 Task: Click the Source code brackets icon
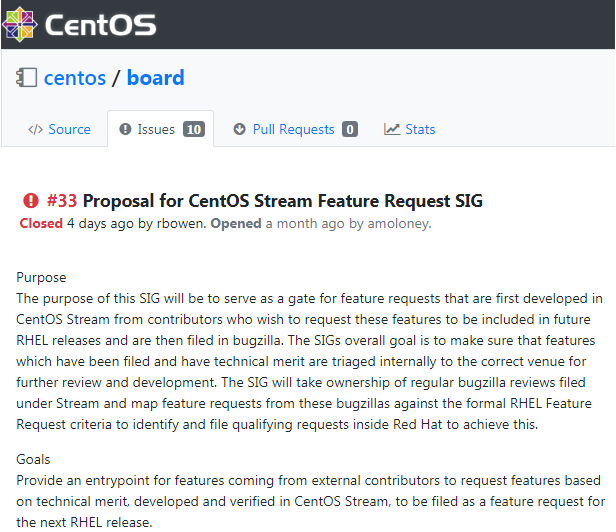point(35,129)
